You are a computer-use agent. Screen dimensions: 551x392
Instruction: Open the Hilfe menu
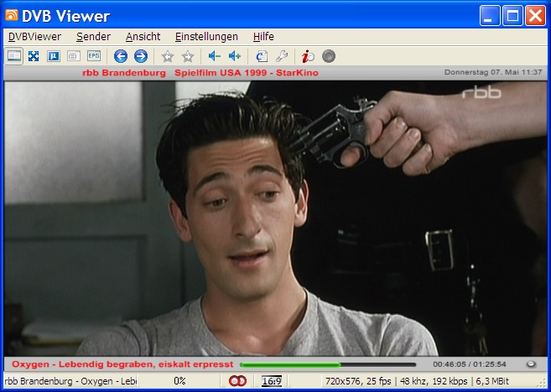(263, 37)
